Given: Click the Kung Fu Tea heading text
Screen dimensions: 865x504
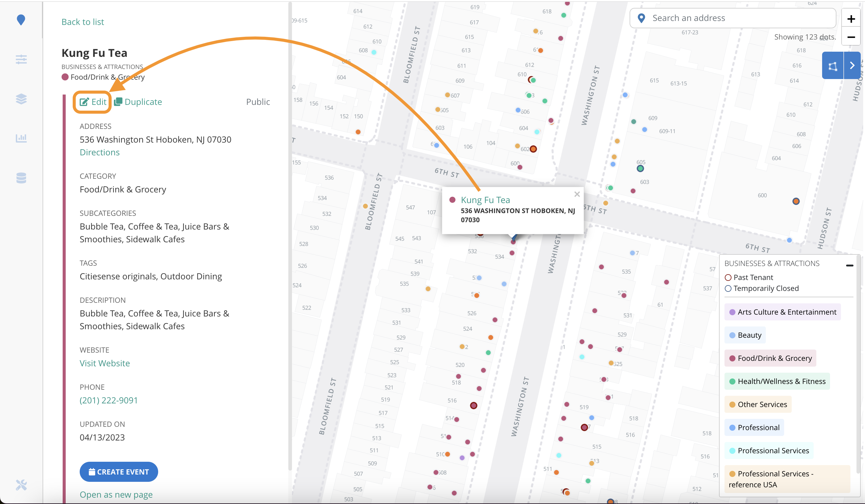Looking at the screenshot, I should click(94, 53).
